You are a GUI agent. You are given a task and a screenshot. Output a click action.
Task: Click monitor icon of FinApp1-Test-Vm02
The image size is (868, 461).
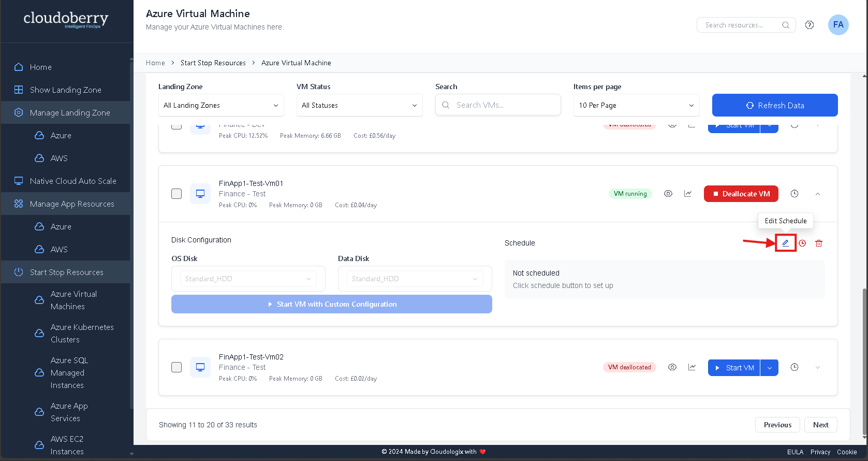(x=200, y=367)
